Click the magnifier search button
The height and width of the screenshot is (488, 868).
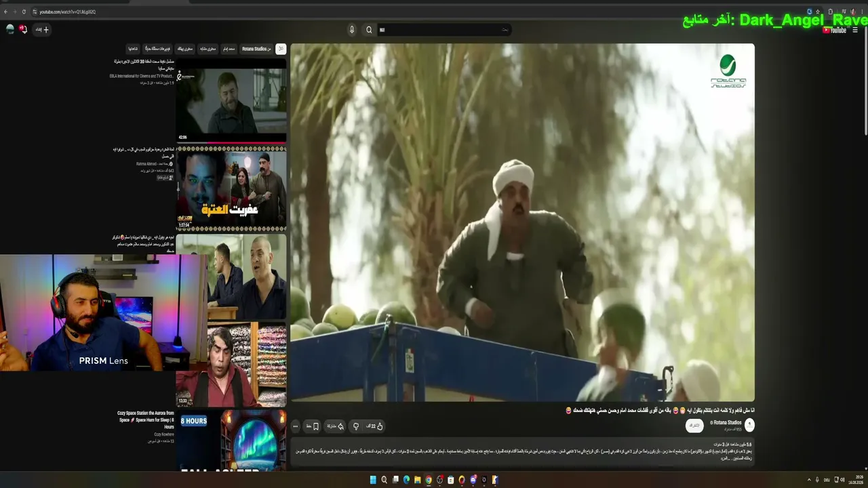[x=369, y=29]
